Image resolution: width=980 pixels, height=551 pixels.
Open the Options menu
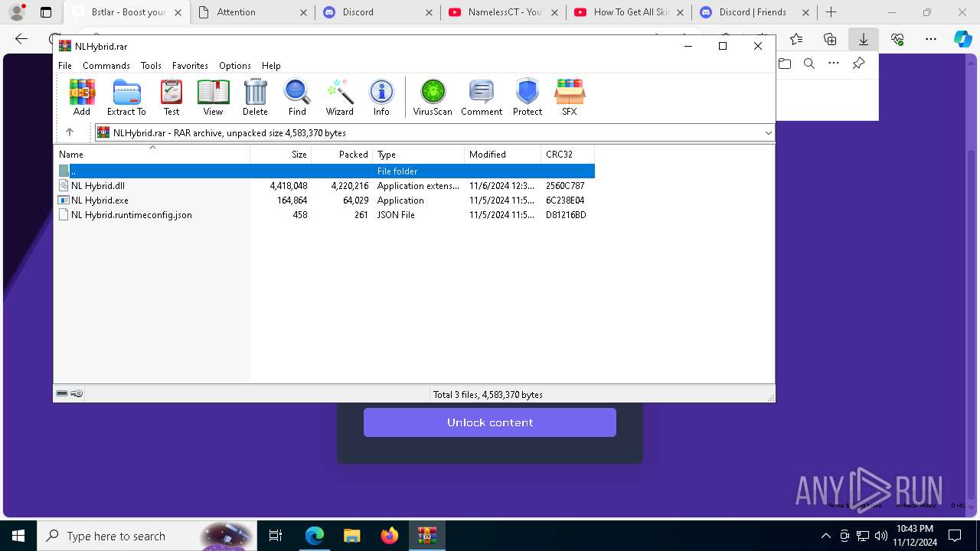pyautogui.click(x=235, y=66)
